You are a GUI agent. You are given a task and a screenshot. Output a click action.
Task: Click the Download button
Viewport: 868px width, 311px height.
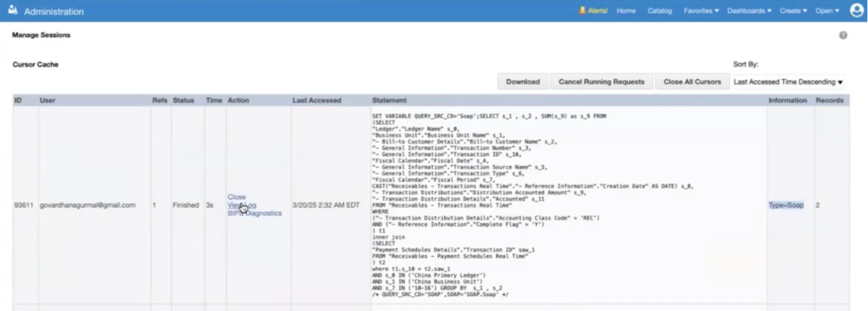click(x=523, y=82)
